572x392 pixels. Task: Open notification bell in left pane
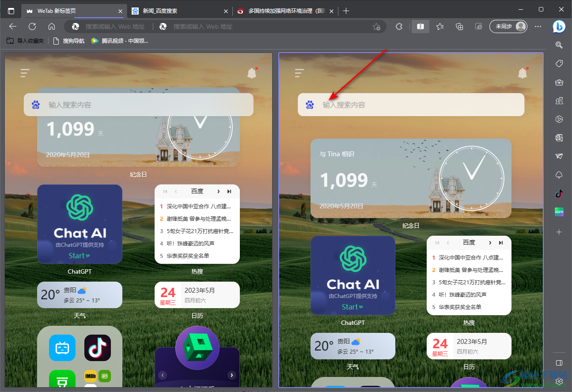tap(252, 73)
